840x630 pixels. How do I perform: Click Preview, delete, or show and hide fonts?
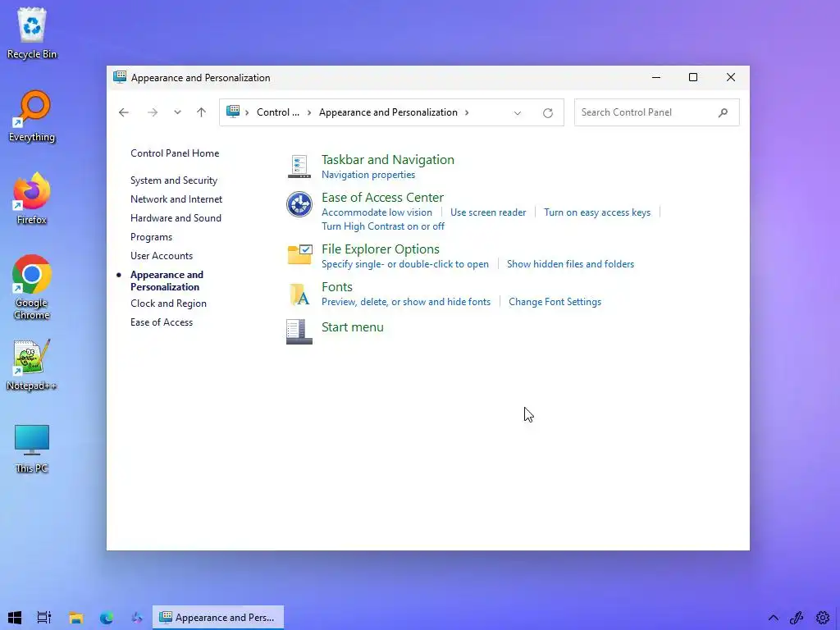tap(406, 302)
